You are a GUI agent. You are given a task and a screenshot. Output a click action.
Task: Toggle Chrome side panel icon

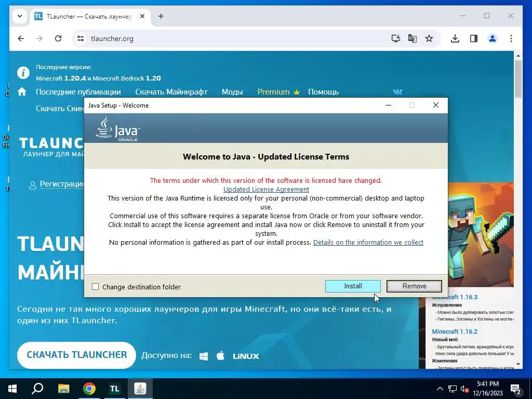tap(474, 38)
